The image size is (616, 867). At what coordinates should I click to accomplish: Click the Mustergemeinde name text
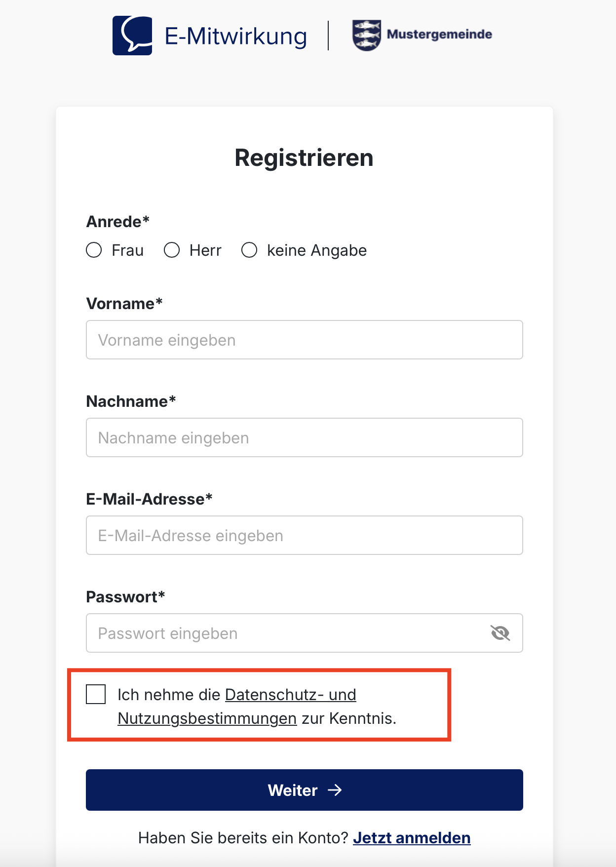tap(439, 34)
